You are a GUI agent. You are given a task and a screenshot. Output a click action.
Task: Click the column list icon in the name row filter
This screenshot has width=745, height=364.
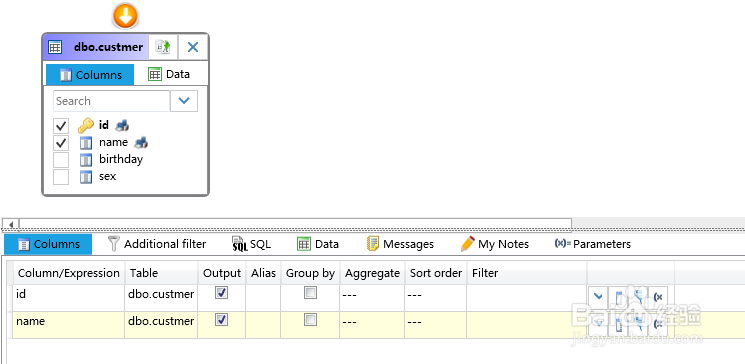[x=619, y=325]
